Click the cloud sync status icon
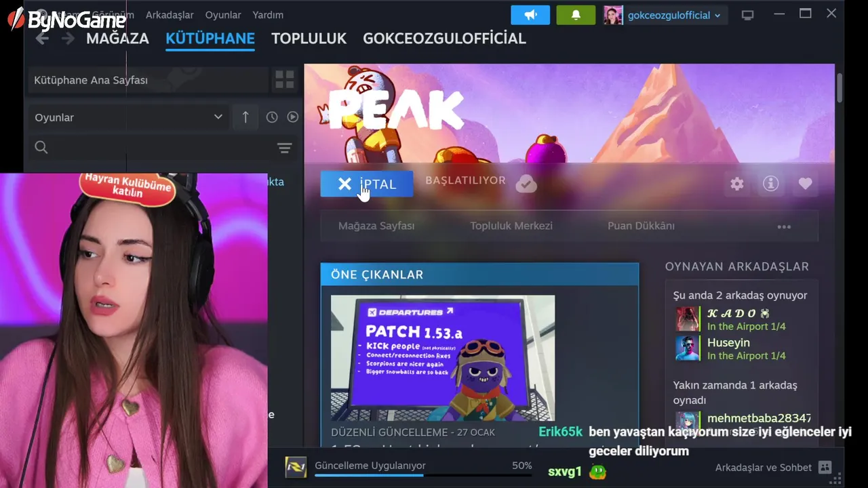 (x=526, y=184)
